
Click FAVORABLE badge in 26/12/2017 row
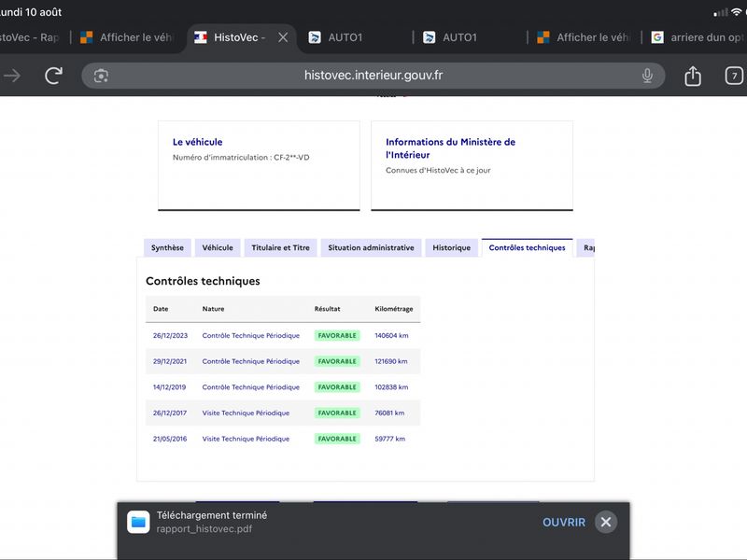click(x=337, y=413)
